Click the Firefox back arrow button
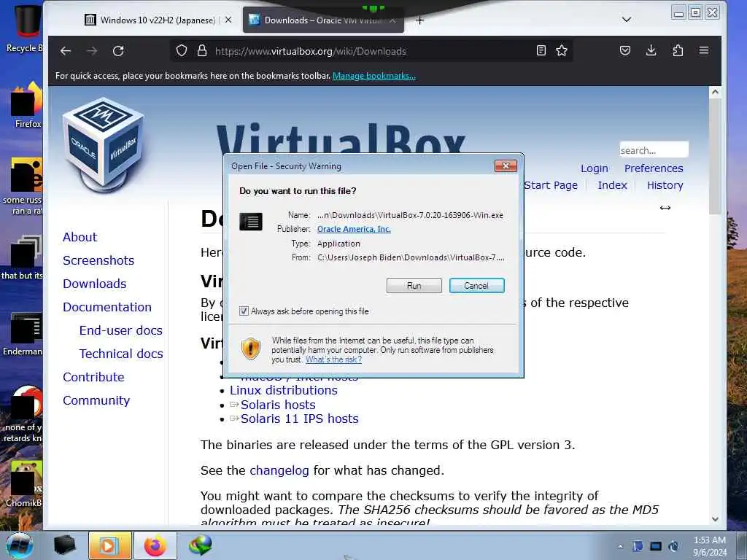747x560 pixels. [x=66, y=51]
